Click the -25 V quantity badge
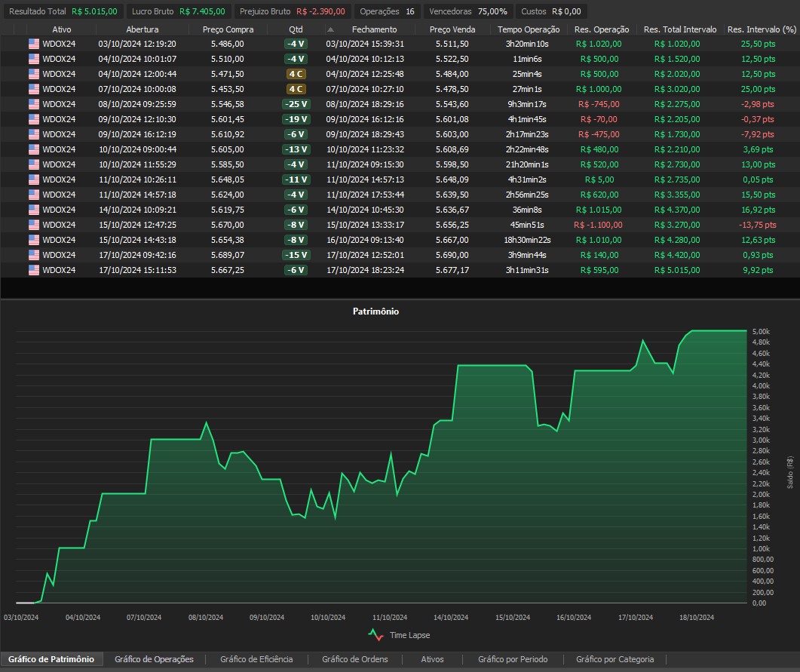The width and height of the screenshot is (800, 672). 296,104
